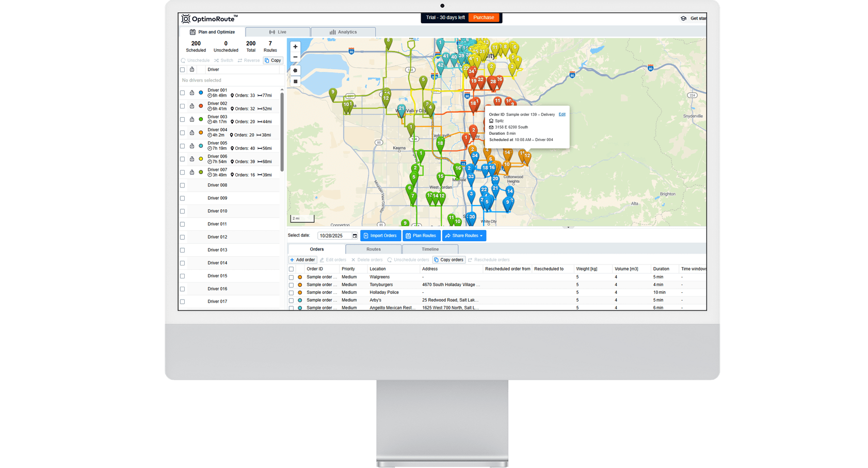Switch to the Live tab
This screenshot has width=868, height=468.
click(x=278, y=32)
